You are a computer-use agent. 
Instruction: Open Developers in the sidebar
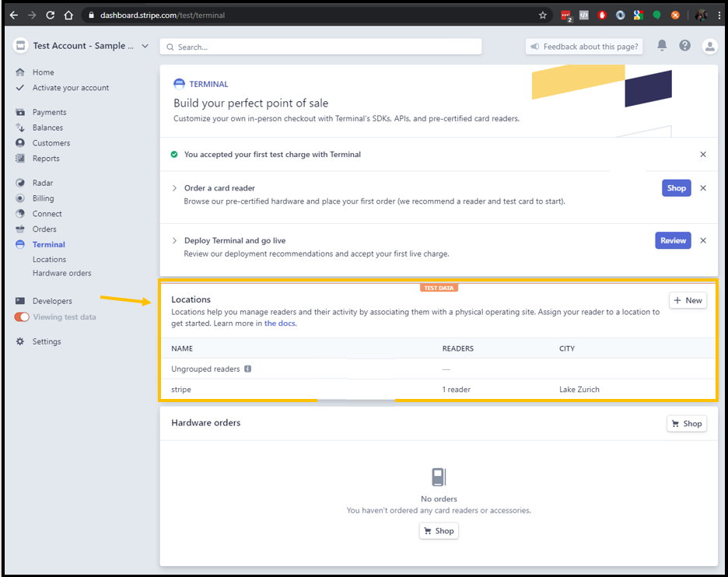52,301
